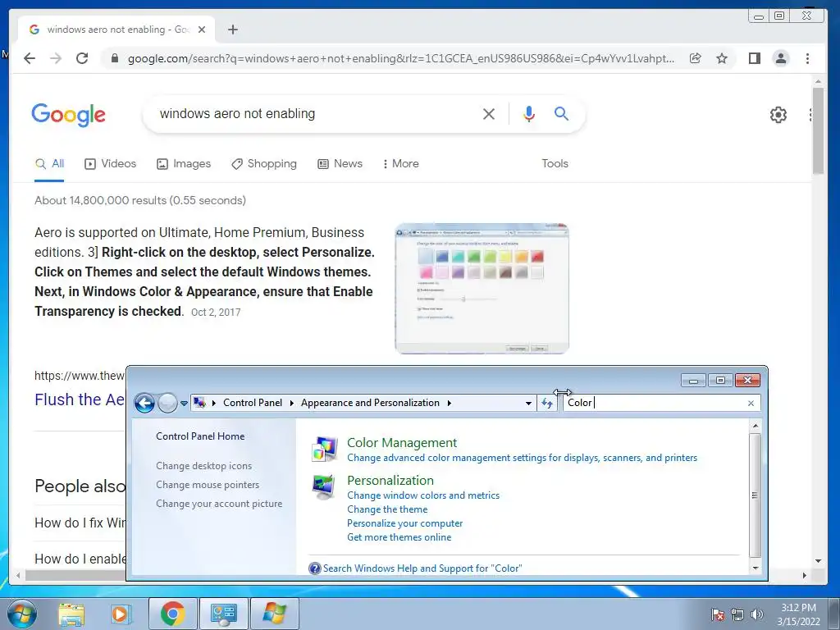Viewport: 840px width, 630px height.
Task: Open recent pages dropdown in Control Panel
Action: (x=184, y=403)
